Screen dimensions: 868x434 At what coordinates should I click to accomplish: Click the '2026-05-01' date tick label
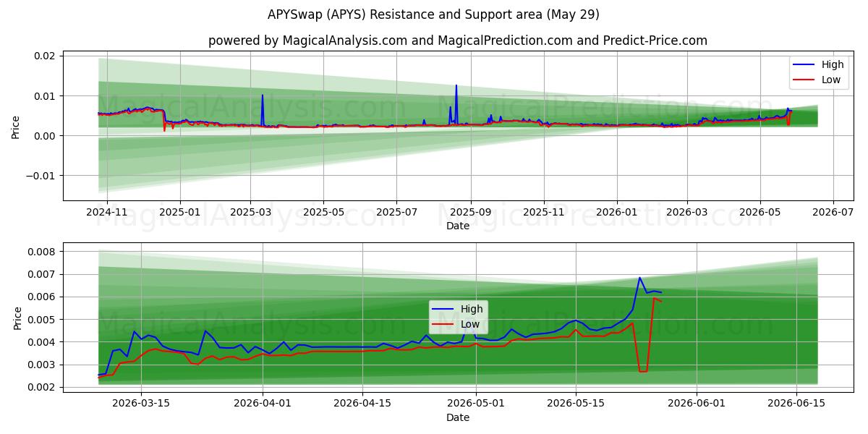pyautogui.click(x=477, y=405)
